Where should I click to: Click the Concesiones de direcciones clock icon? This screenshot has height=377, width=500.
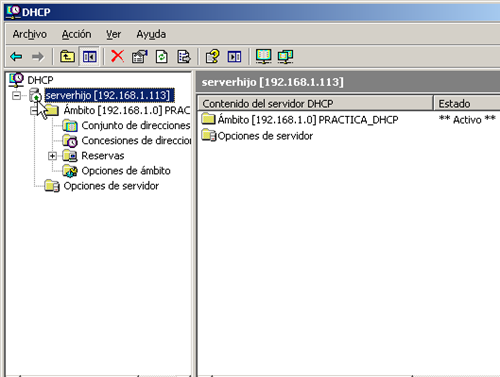(x=70, y=141)
